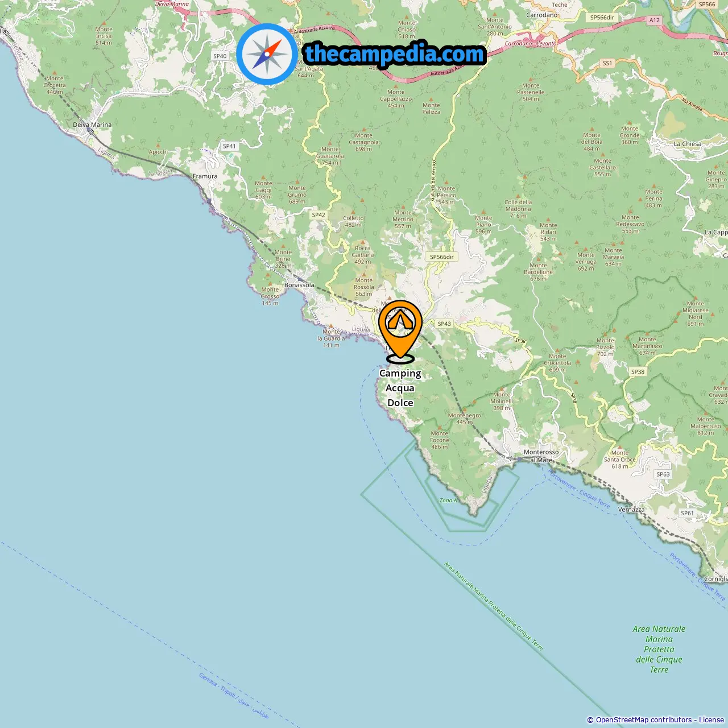Open the License link
This screenshot has width=728, height=728.
(x=712, y=719)
